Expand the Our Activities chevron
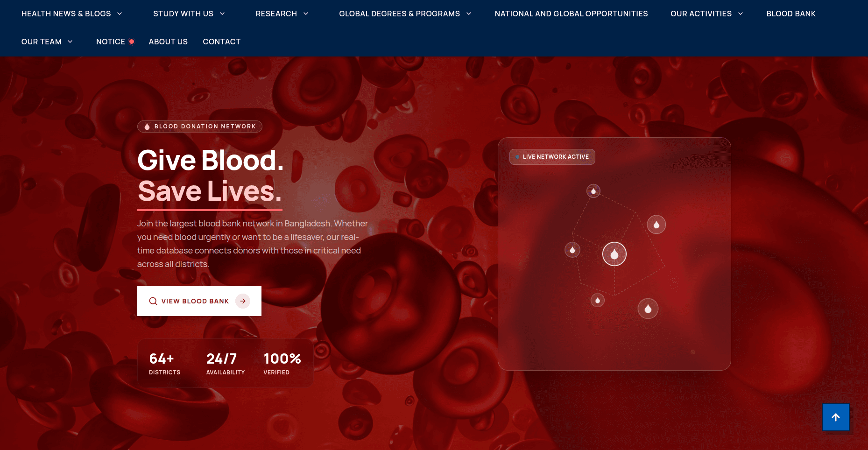The height and width of the screenshot is (450, 868). point(741,14)
